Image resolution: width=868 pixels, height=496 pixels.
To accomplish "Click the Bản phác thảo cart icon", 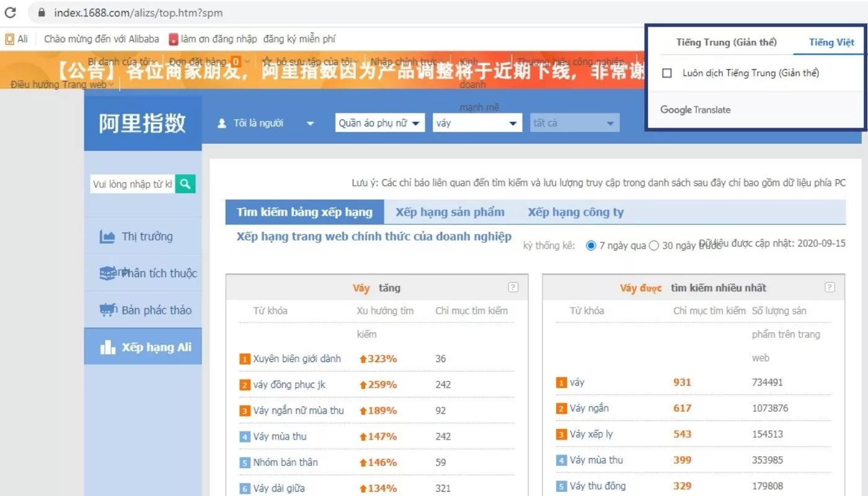I will click(x=108, y=309).
